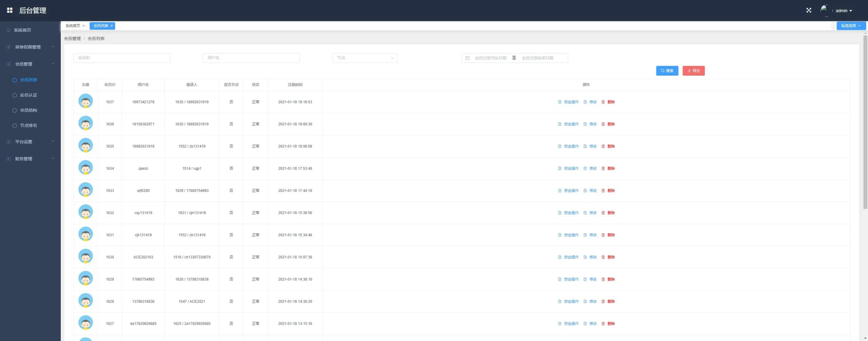The width and height of the screenshot is (868, 341).
Task: Click the trash icon for member 1629
Action: (603, 279)
